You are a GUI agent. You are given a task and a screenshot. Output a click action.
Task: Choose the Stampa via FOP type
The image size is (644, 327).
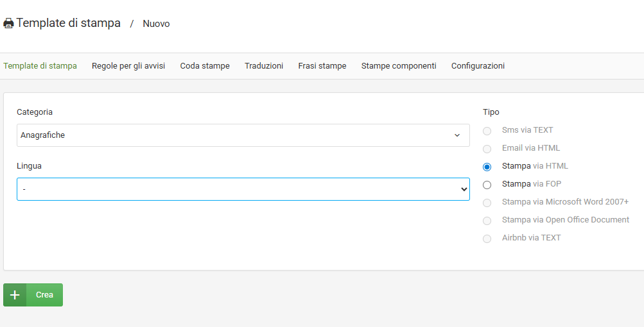487,185
